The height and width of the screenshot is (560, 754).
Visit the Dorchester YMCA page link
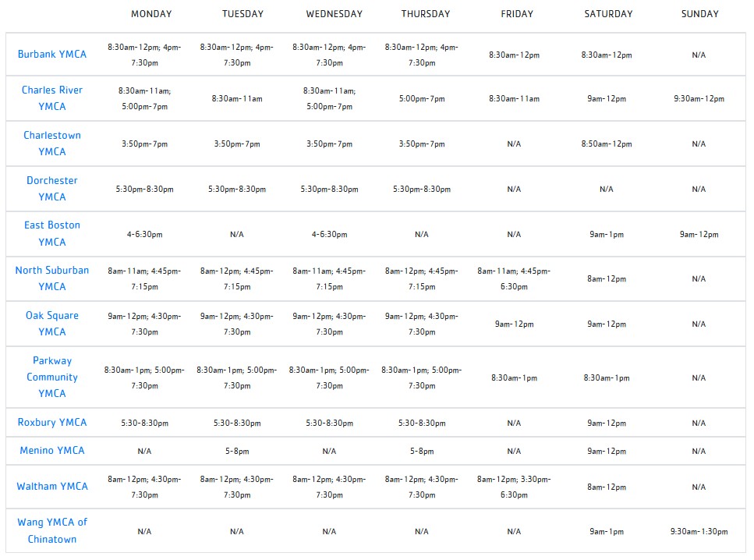[x=52, y=189]
